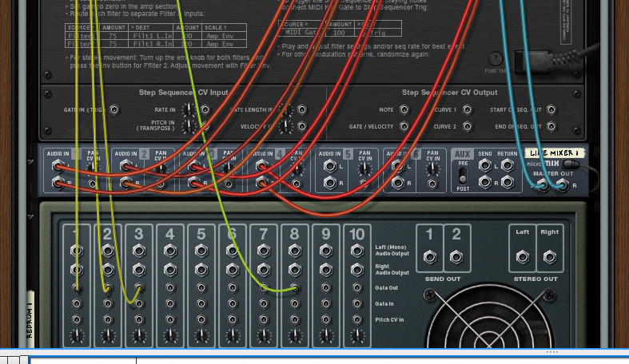Click Redrum channel 4 Pitch CV In jack
Viewport: 629px width, 364px height.
coord(170,319)
